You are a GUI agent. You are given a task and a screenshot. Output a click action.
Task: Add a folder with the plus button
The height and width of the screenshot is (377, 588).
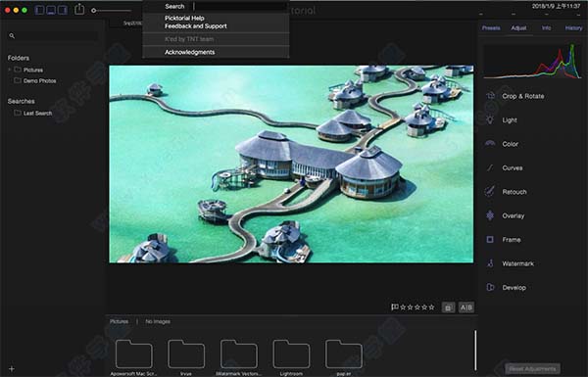pyautogui.click(x=11, y=369)
